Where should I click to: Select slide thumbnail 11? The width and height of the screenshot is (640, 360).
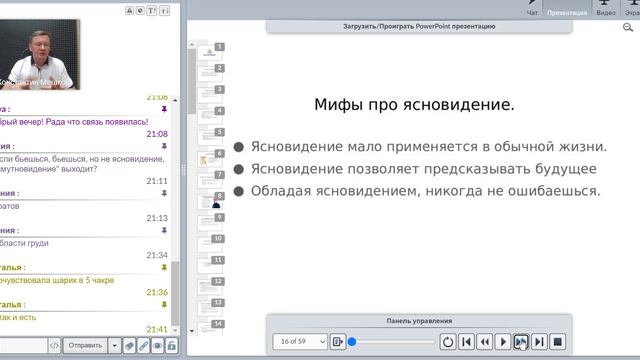click(x=211, y=265)
